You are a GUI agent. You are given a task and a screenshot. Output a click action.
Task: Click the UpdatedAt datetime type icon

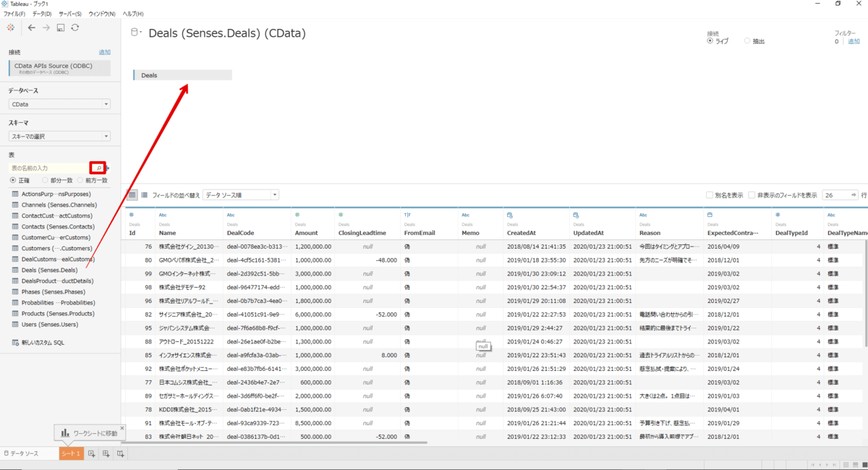(576, 215)
